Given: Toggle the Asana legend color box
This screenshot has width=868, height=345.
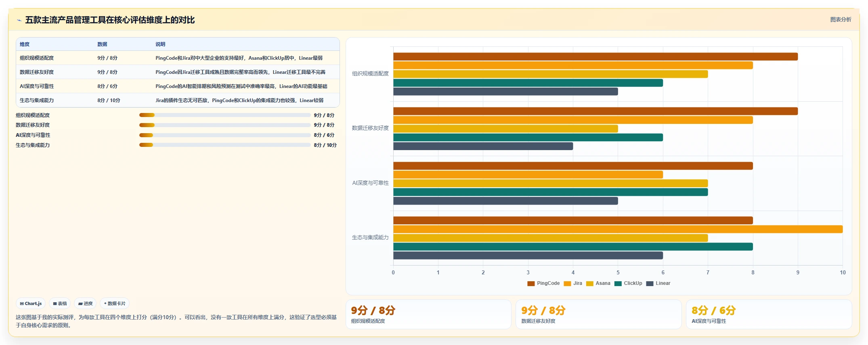Looking at the screenshot, I should coord(589,283).
